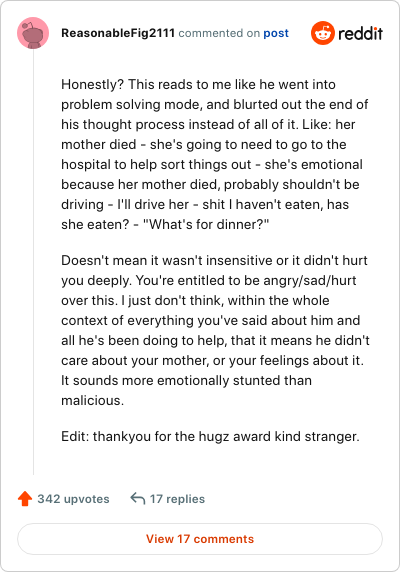
Task: Open the ReasonableFig2111 username link
Action: tap(118, 33)
